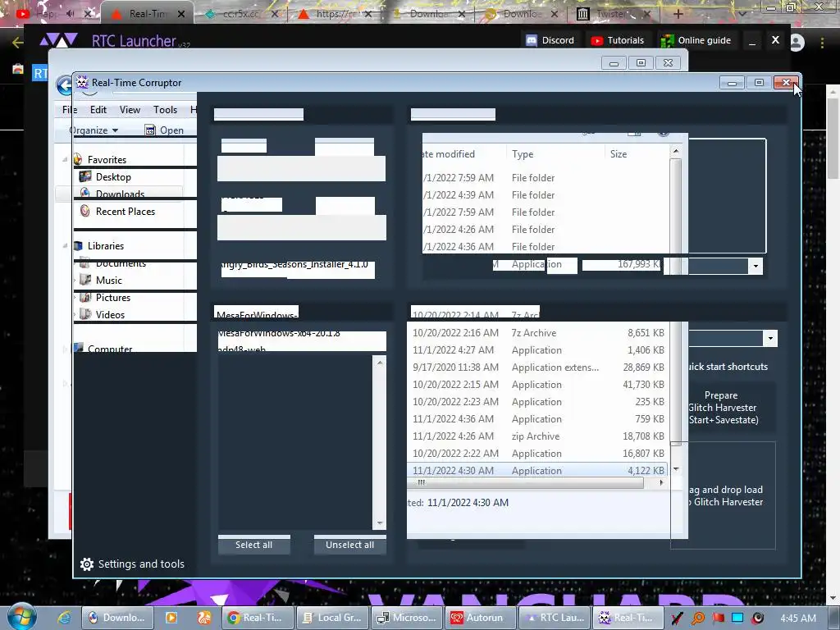Open Chrome's three-dot menu

click(822, 43)
